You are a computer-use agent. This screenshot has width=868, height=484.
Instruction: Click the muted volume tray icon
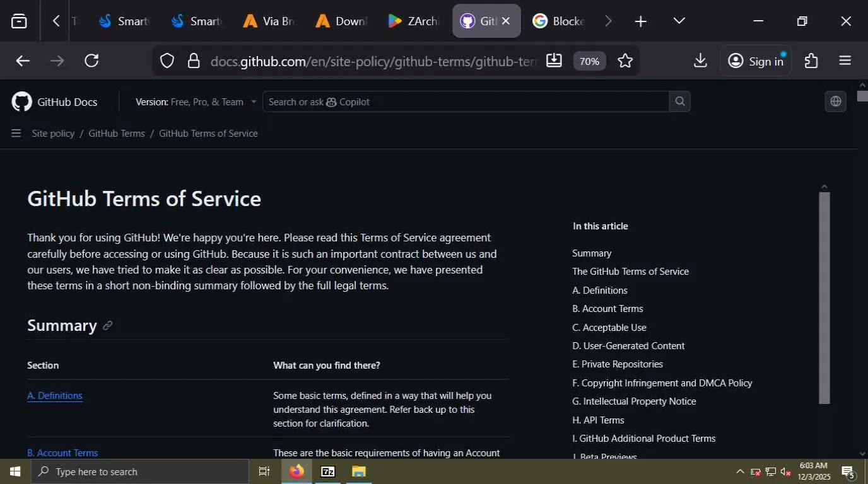785,471
